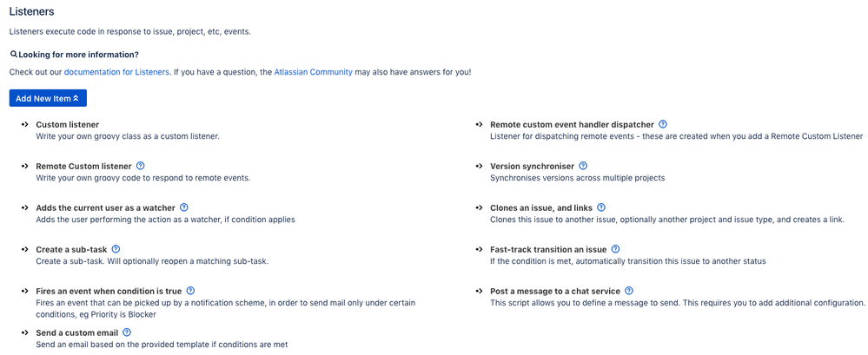Click help icon next to Create a sub-task
This screenshot has width=868, height=355.
click(x=116, y=249)
